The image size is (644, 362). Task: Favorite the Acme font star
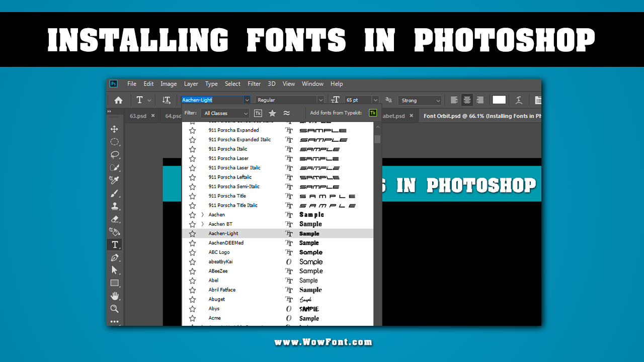point(192,318)
